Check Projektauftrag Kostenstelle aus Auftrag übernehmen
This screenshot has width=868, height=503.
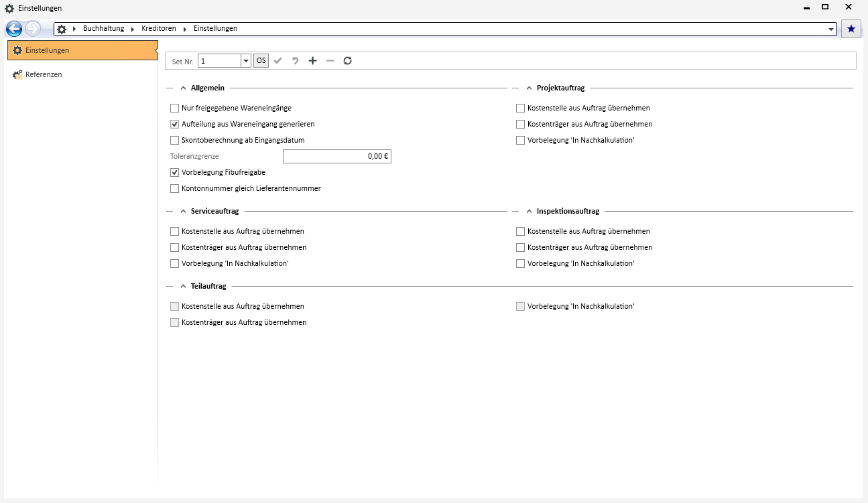tap(521, 108)
